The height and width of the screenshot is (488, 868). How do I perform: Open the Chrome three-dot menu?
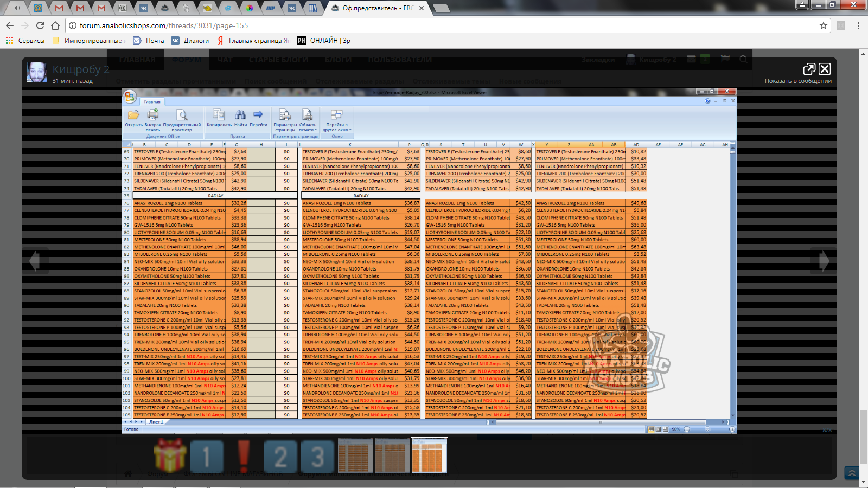pyautogui.click(x=858, y=25)
